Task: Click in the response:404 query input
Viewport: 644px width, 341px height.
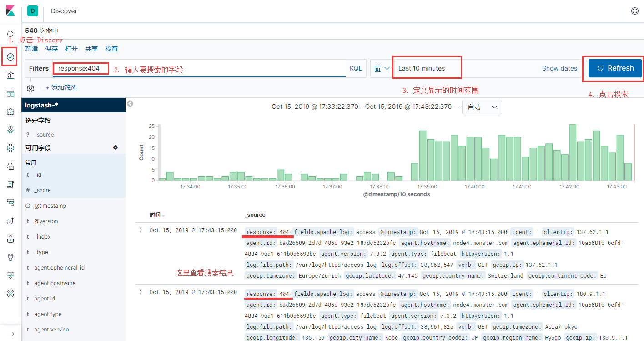Action: click(x=199, y=68)
